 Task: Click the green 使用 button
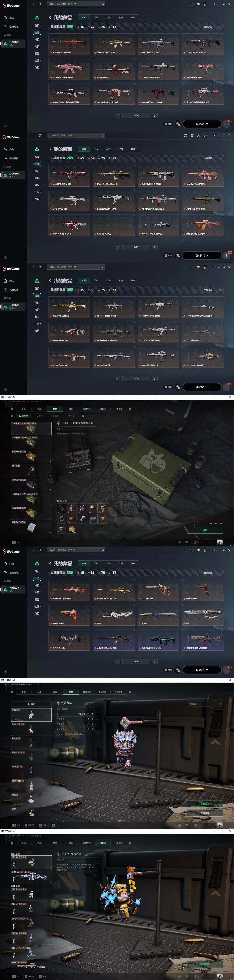point(205,530)
